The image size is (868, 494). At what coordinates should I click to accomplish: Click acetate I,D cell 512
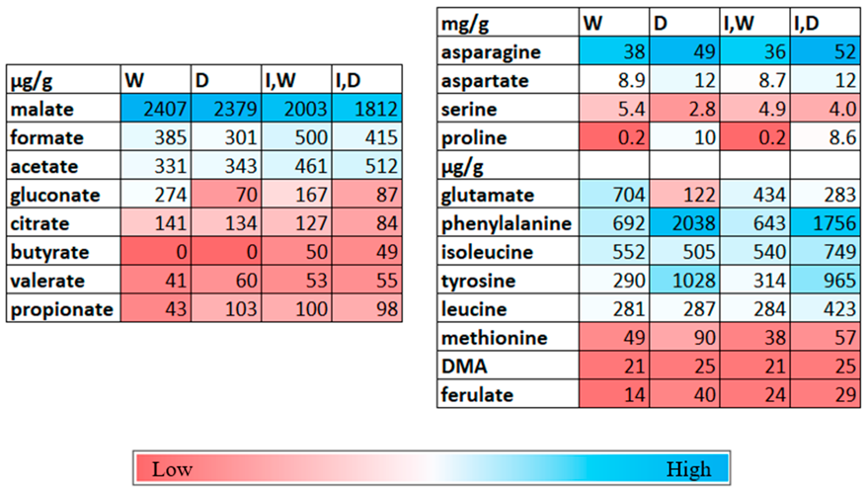(x=367, y=166)
